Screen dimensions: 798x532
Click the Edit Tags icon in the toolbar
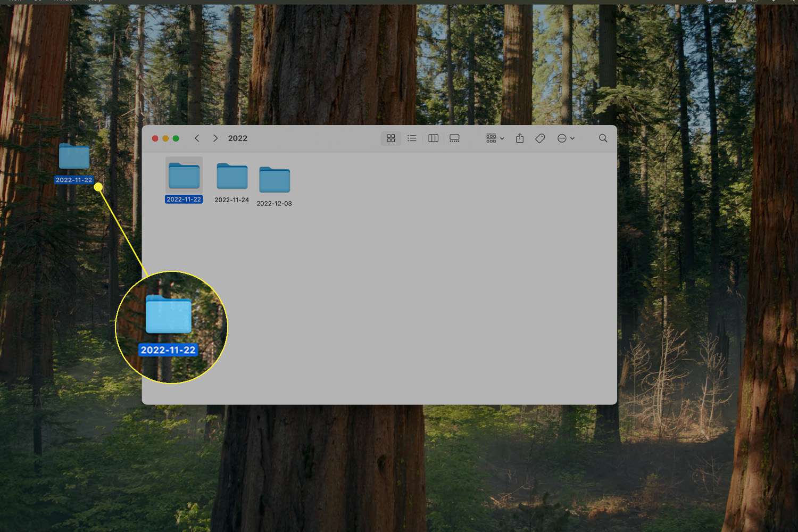[540, 138]
